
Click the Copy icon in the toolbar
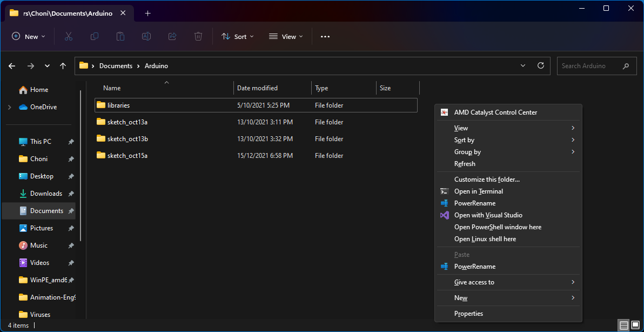94,36
